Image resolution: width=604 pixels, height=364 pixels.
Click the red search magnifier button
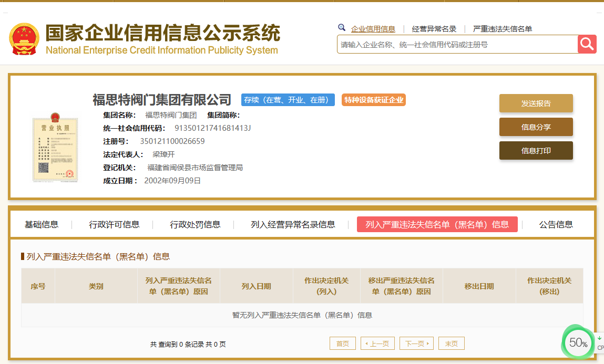pos(587,44)
